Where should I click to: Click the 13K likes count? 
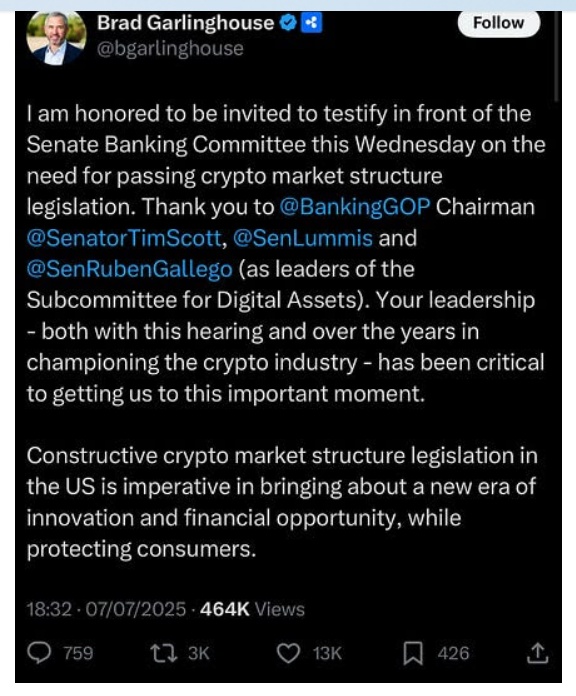tap(327, 653)
